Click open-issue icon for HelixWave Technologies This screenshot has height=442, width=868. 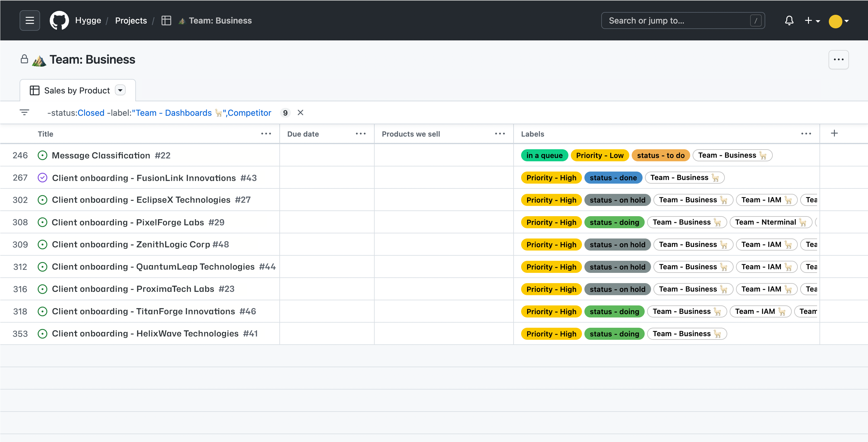42,333
